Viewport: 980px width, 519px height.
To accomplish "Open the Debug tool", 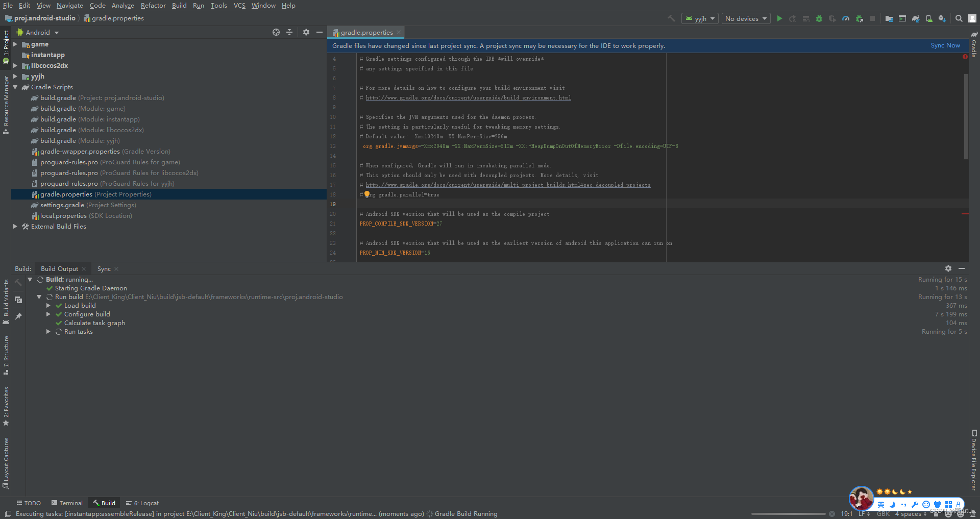I will [x=819, y=18].
